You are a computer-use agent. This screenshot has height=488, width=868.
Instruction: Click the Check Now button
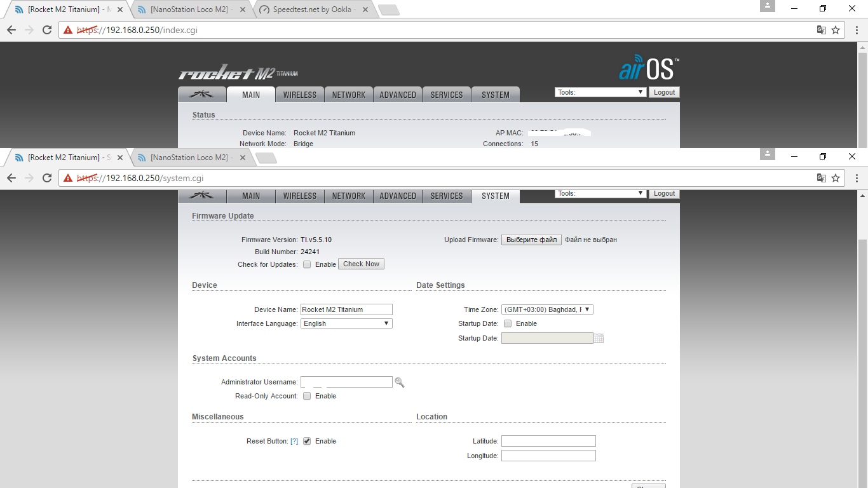(x=361, y=264)
